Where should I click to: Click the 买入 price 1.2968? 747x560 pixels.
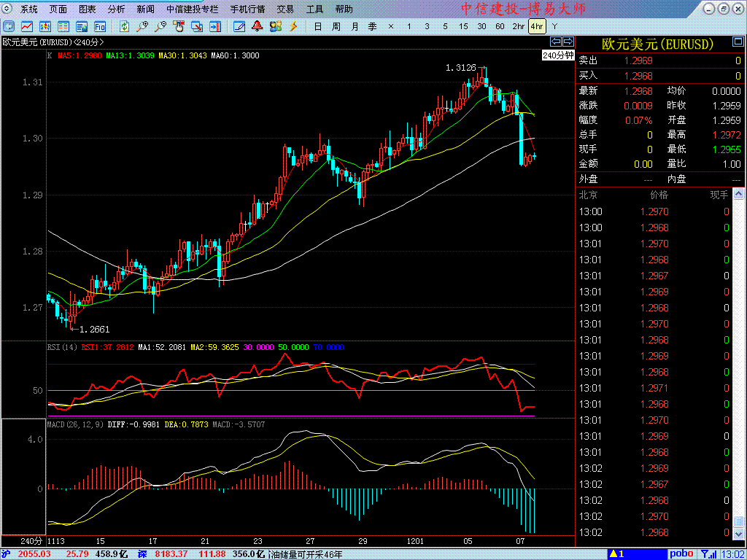coord(638,76)
